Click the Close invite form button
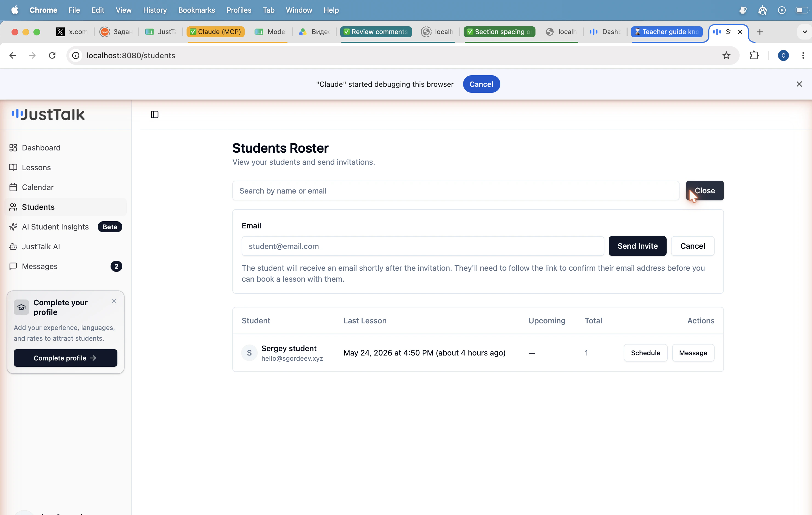 705,190
